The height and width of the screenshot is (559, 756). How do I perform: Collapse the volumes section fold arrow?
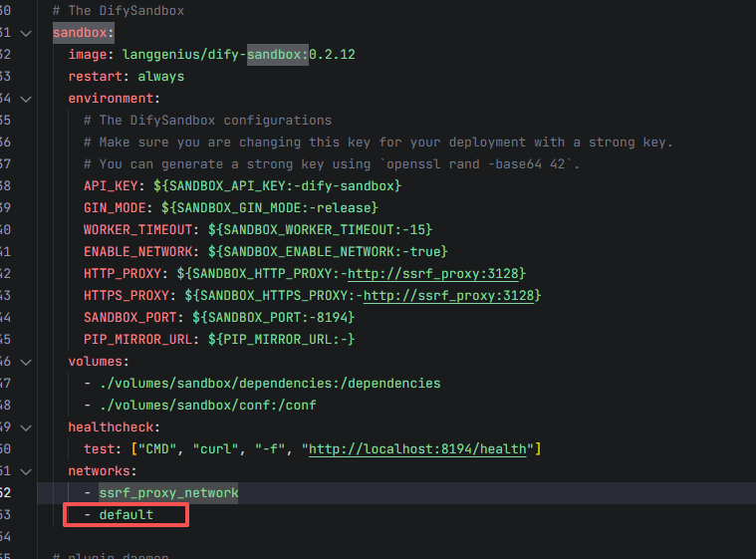pyautogui.click(x=26, y=363)
